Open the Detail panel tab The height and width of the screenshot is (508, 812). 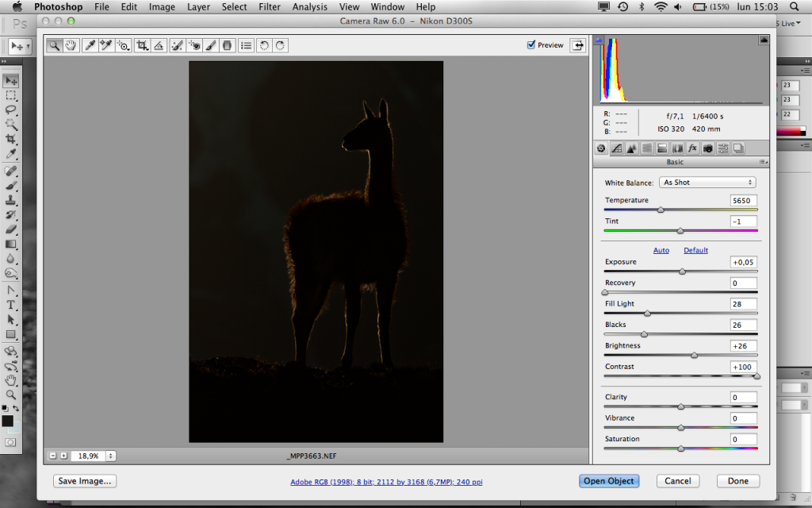coord(632,148)
